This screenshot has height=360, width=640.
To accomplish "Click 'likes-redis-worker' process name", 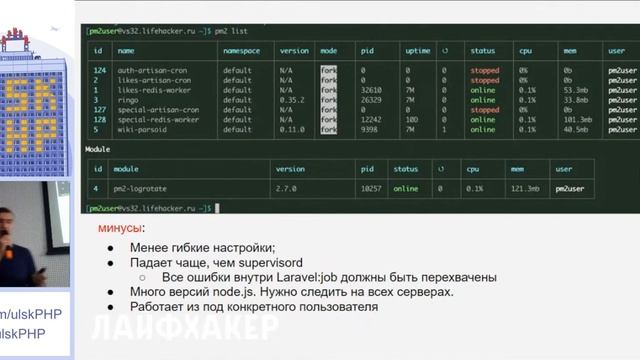I will pyautogui.click(x=154, y=90).
